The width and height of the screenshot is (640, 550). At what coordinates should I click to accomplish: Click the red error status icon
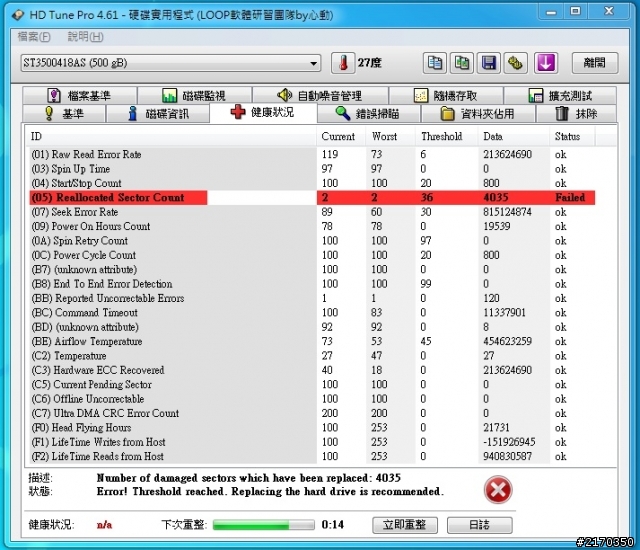(498, 490)
